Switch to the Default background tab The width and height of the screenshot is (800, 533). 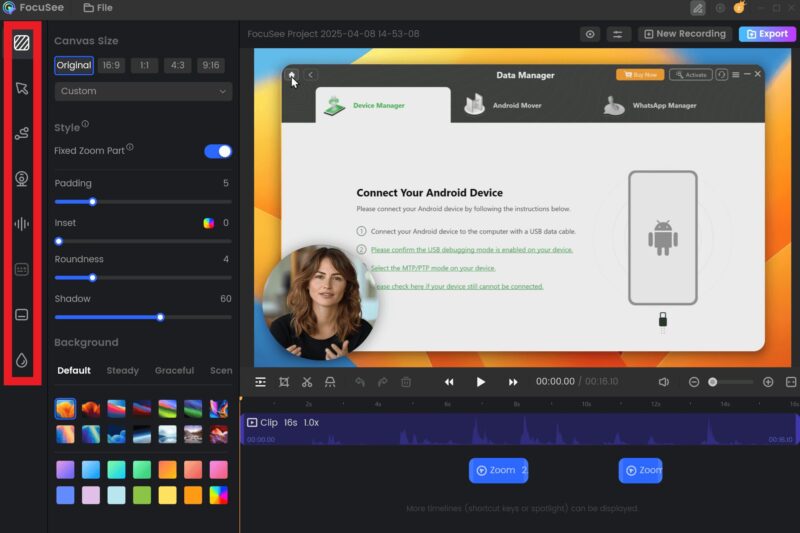pyautogui.click(x=74, y=371)
